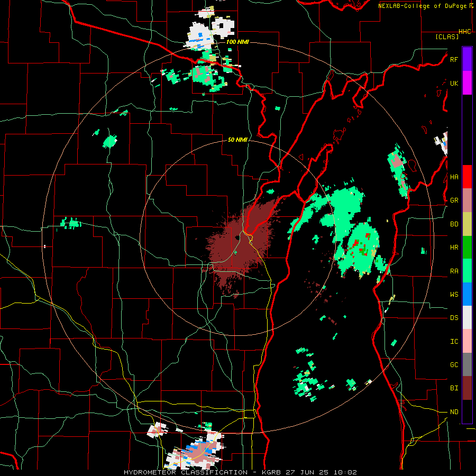Screen dimensions: 476x476
Task: Select the gray GC ground clutter swatch
Action: (x=467, y=364)
